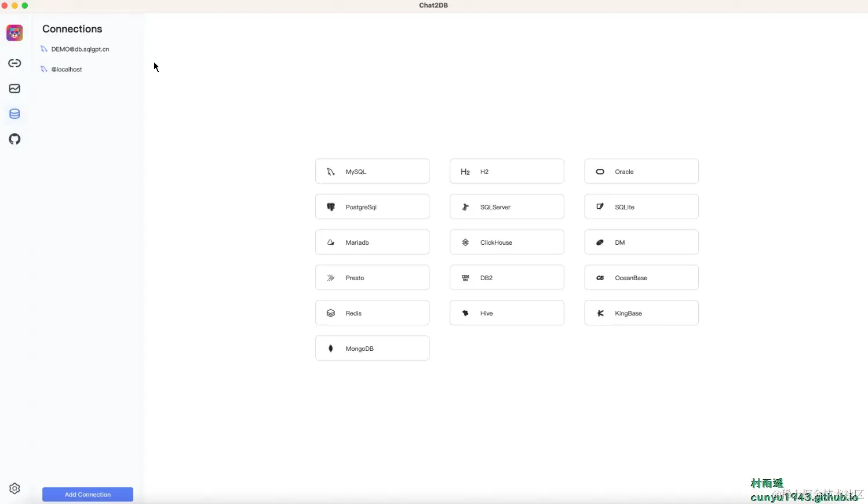Choose the H2 database card

point(506,172)
